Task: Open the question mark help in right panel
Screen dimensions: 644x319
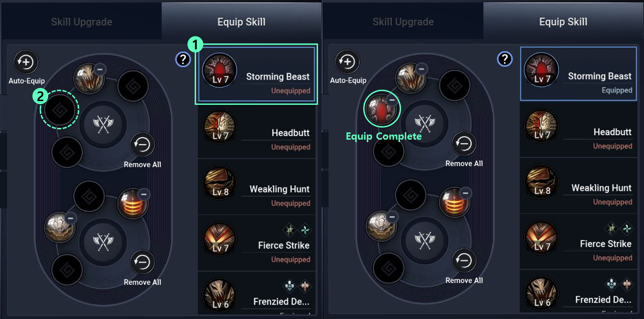Action: [x=505, y=59]
